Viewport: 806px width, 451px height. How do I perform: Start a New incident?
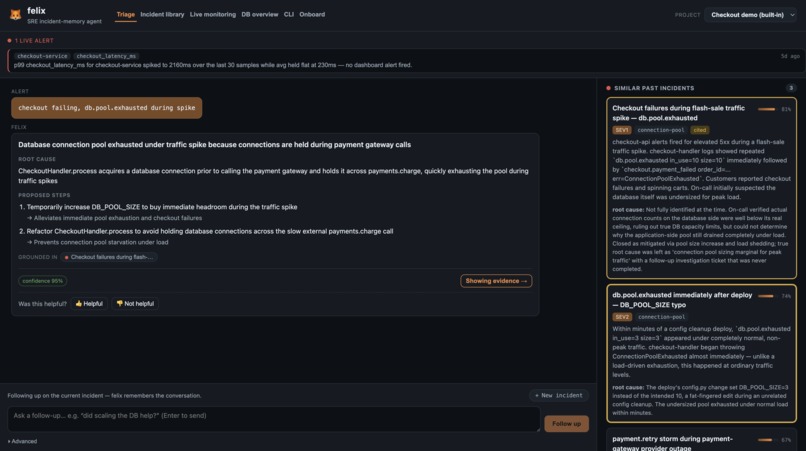[x=559, y=395]
